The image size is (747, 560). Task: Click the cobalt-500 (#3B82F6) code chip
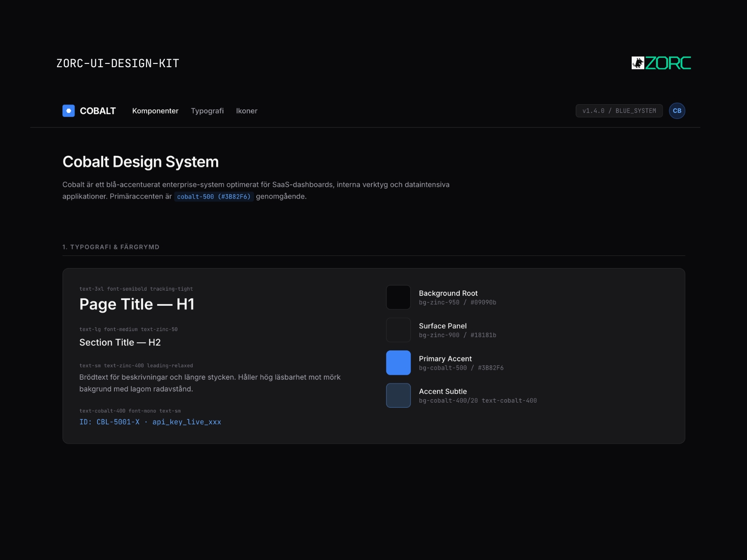(214, 196)
